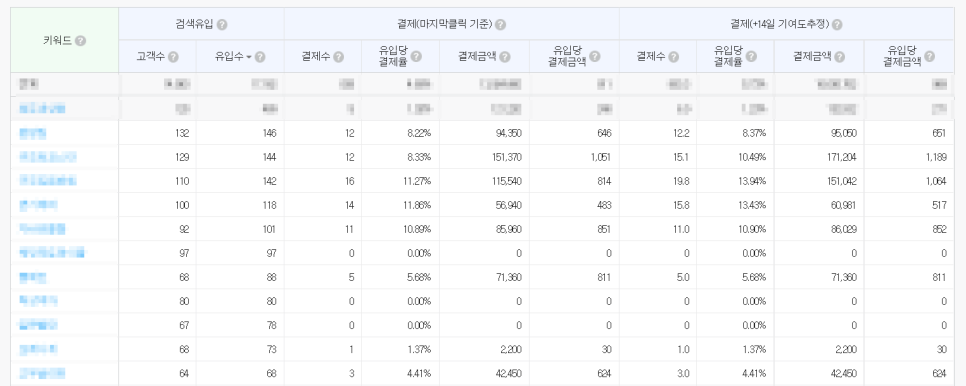
Task: Open keyword link in row with 101 visits
Action: [x=42, y=229]
